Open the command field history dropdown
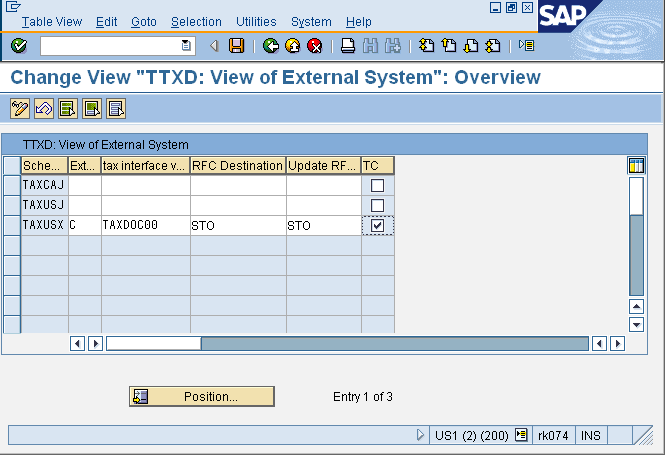Image resolution: width=665 pixels, height=455 pixels. (x=186, y=46)
